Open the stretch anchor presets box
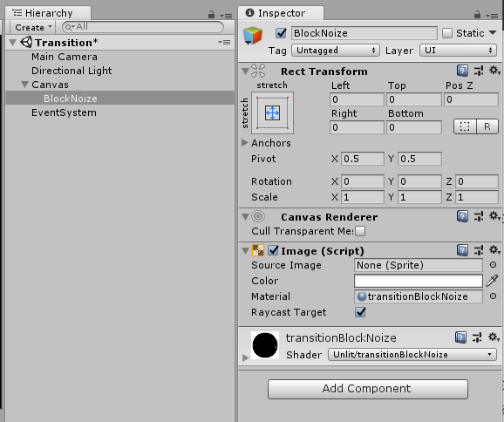The height and width of the screenshot is (422, 504). [x=272, y=112]
